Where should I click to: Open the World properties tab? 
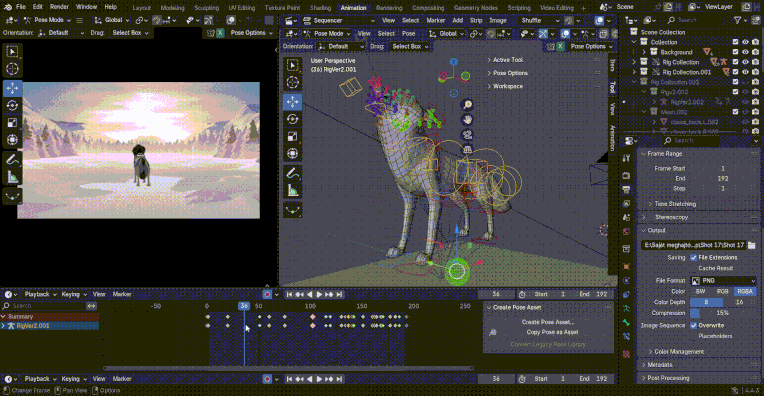pyautogui.click(x=627, y=232)
